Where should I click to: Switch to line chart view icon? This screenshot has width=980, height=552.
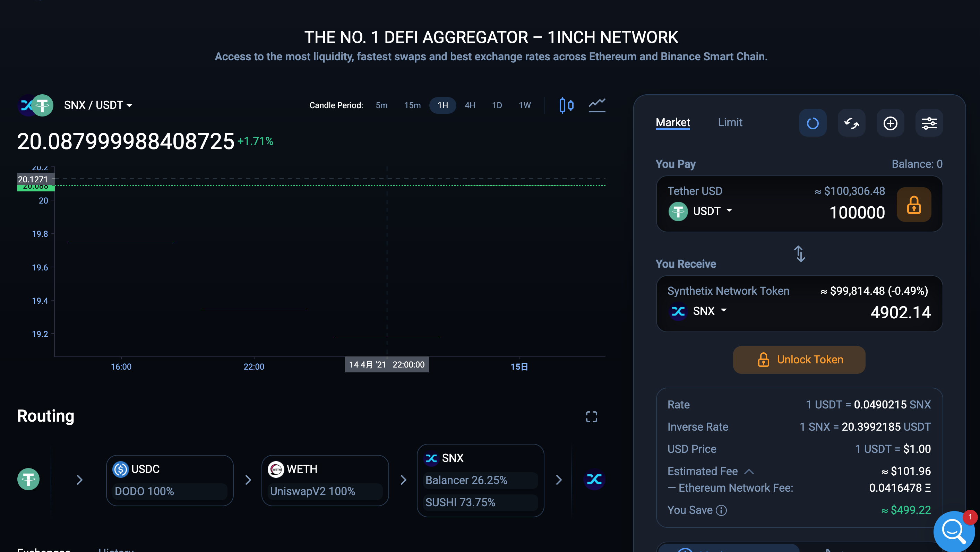coord(596,105)
